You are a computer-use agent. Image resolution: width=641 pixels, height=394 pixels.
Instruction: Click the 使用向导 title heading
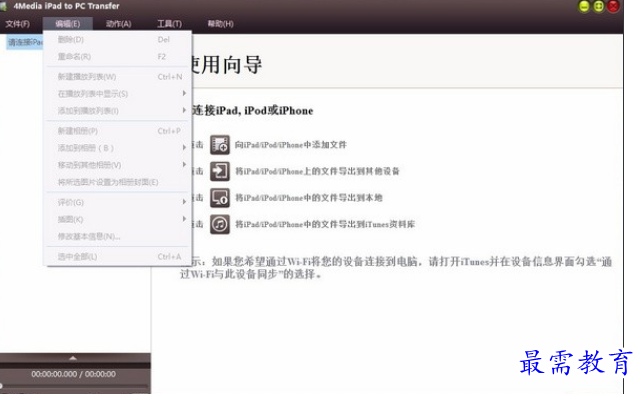point(226,65)
